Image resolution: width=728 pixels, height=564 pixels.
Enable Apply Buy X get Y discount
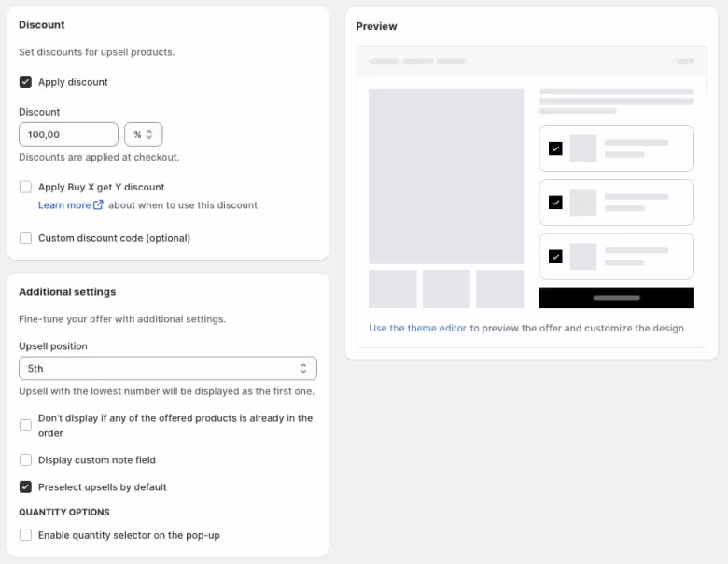coord(25,187)
